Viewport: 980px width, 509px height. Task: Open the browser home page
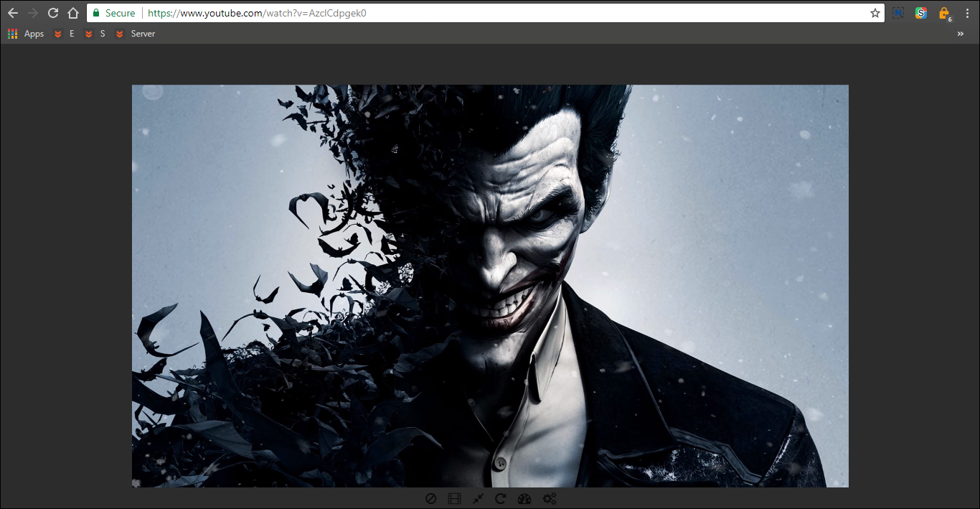pos(73,13)
